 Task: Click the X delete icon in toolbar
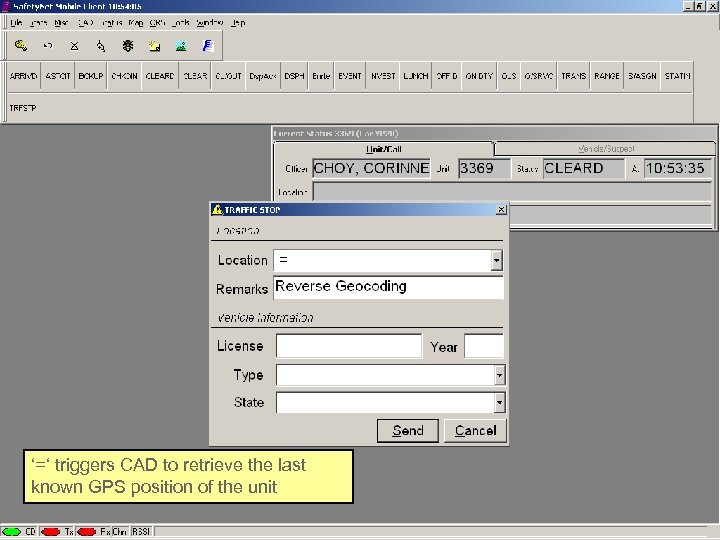click(74, 45)
